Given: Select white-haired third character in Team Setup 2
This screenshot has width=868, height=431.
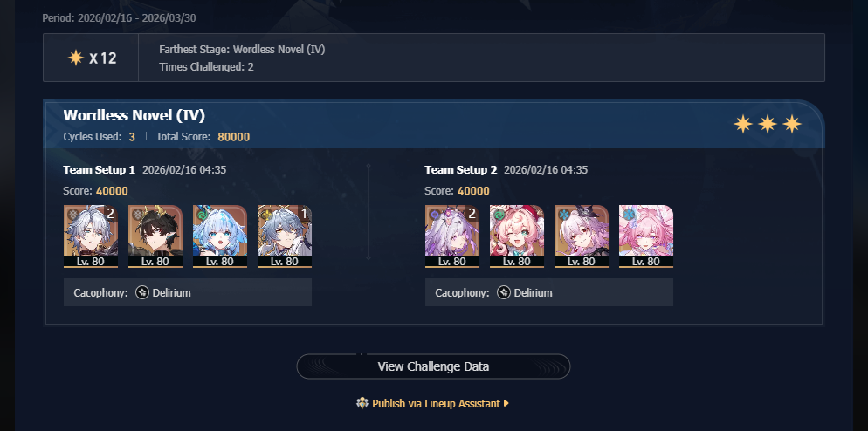Looking at the screenshot, I should coord(582,236).
